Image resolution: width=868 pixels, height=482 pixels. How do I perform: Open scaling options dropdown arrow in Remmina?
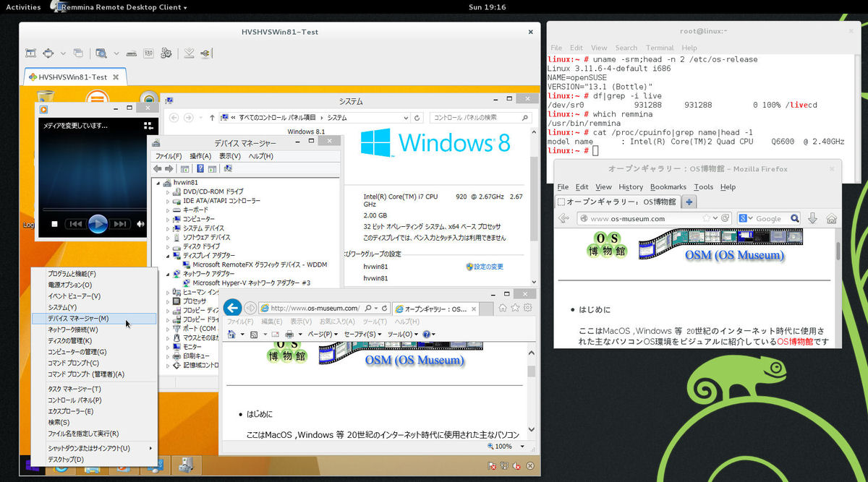coord(116,53)
